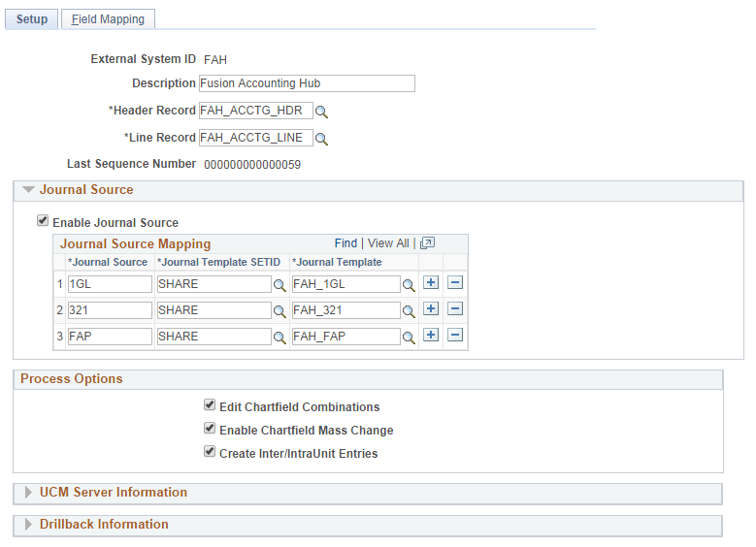
Task: Add a row after the 321 mapping
Action: click(x=431, y=308)
